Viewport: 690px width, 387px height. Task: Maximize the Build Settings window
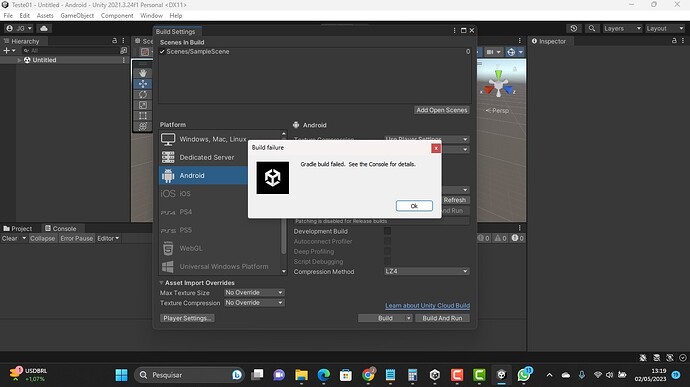pos(463,30)
